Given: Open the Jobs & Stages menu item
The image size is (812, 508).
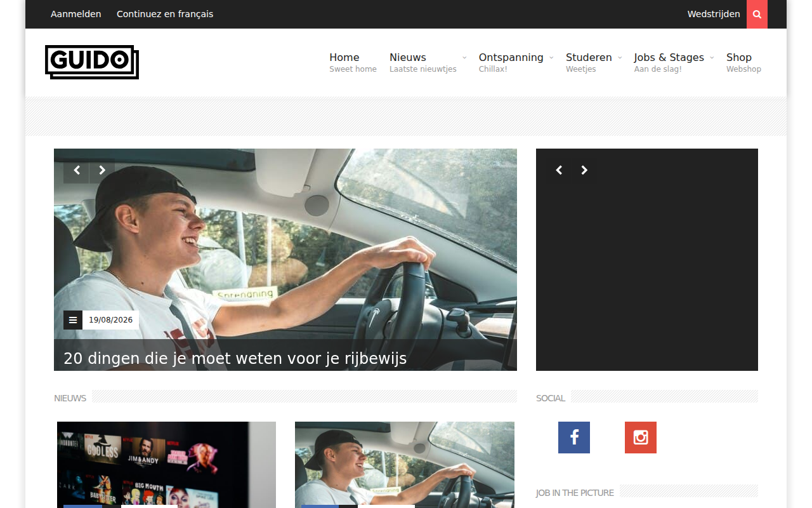Looking at the screenshot, I should (x=669, y=62).
